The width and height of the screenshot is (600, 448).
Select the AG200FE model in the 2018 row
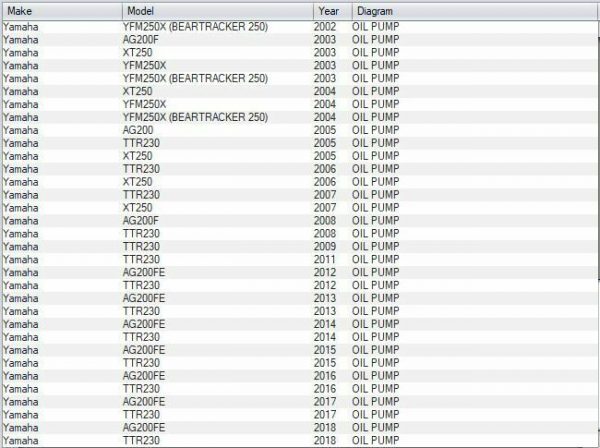coord(144,428)
